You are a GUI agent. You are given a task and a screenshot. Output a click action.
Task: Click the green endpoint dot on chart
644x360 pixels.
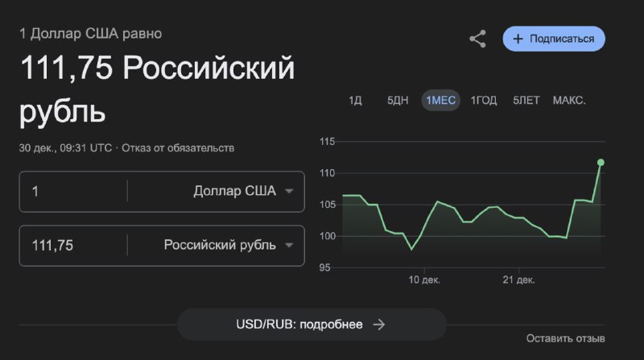[601, 163]
